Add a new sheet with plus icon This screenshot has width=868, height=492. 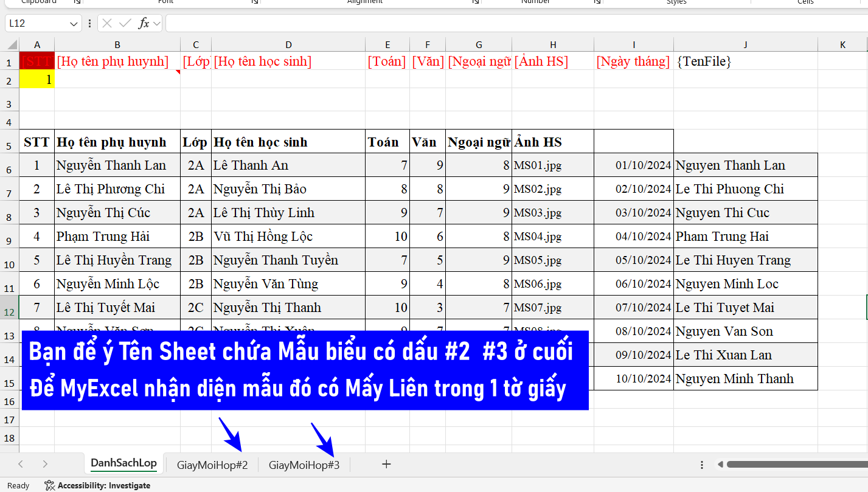pyautogui.click(x=386, y=465)
